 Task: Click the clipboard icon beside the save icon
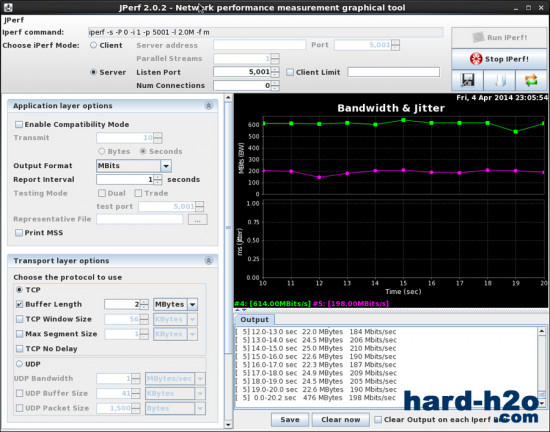499,80
